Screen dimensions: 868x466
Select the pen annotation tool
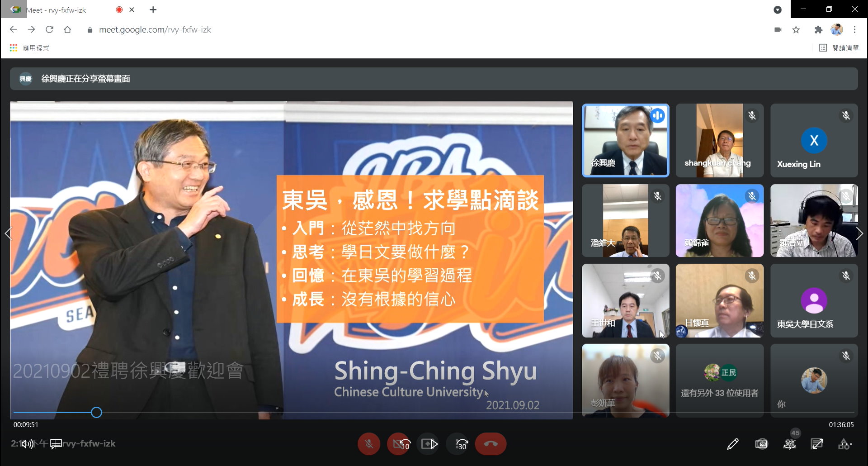732,444
